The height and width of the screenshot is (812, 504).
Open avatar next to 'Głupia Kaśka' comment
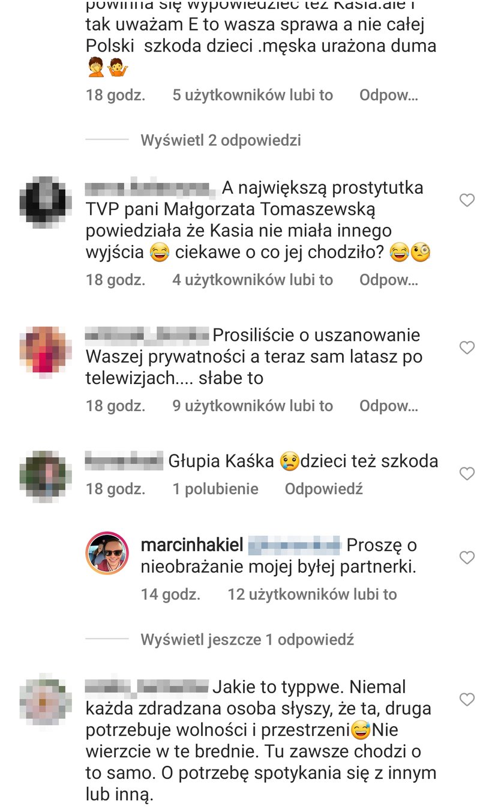point(46,477)
